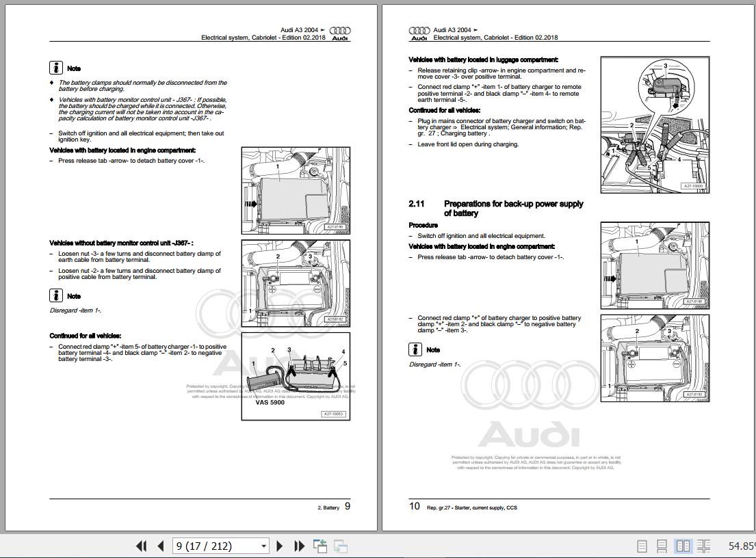Open the page number dropdown arrow
The image size is (756, 558).
coord(263,546)
